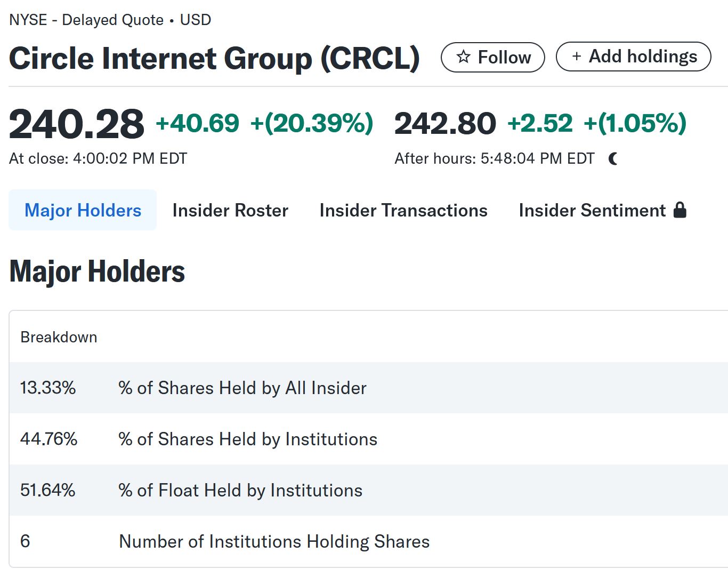This screenshot has width=728, height=569.
Task: Select Number of Institutions Holding Shares row
Action: point(369,541)
